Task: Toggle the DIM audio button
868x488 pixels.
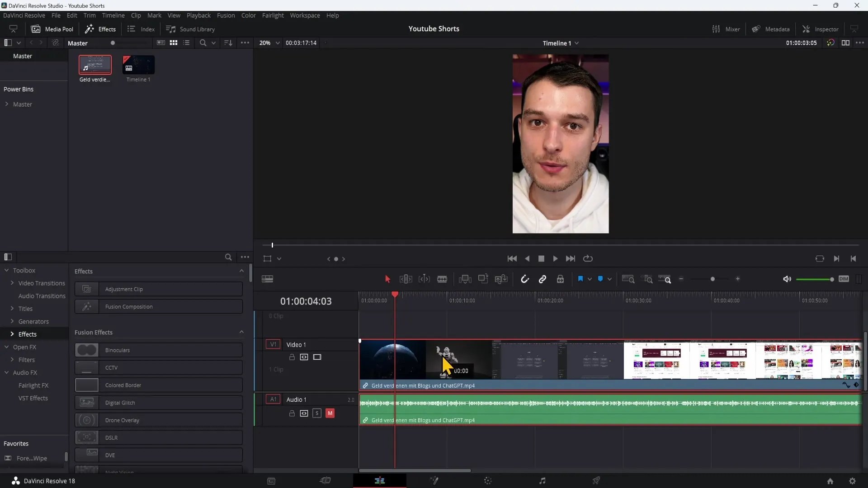Action: point(844,279)
